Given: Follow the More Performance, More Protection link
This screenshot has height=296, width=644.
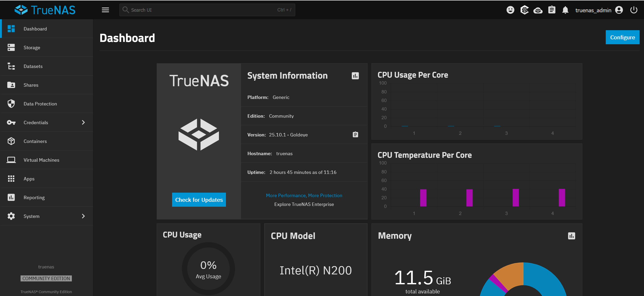Looking at the screenshot, I should point(304,196).
